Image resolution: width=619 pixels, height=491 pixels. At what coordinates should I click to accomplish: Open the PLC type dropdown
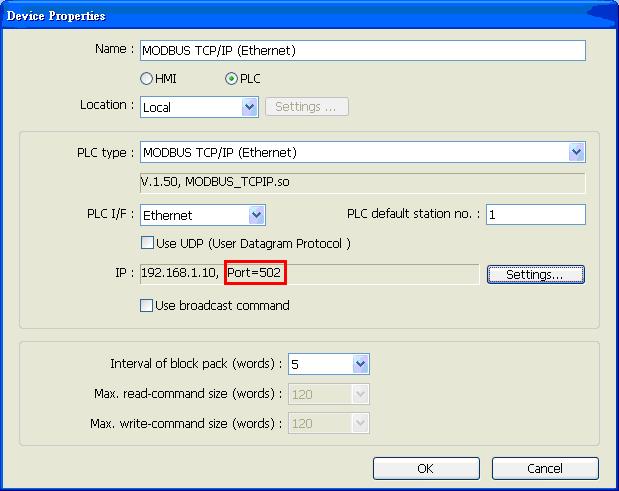click(363, 152)
